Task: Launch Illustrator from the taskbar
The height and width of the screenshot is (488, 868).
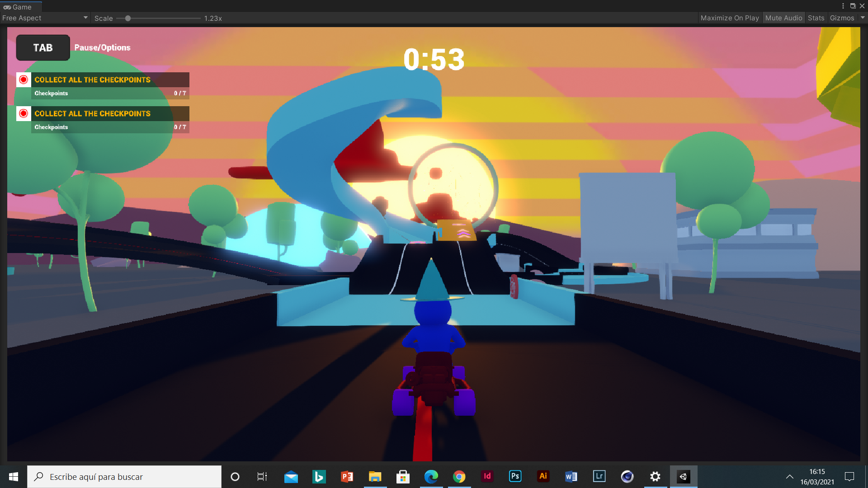Action: click(x=543, y=476)
